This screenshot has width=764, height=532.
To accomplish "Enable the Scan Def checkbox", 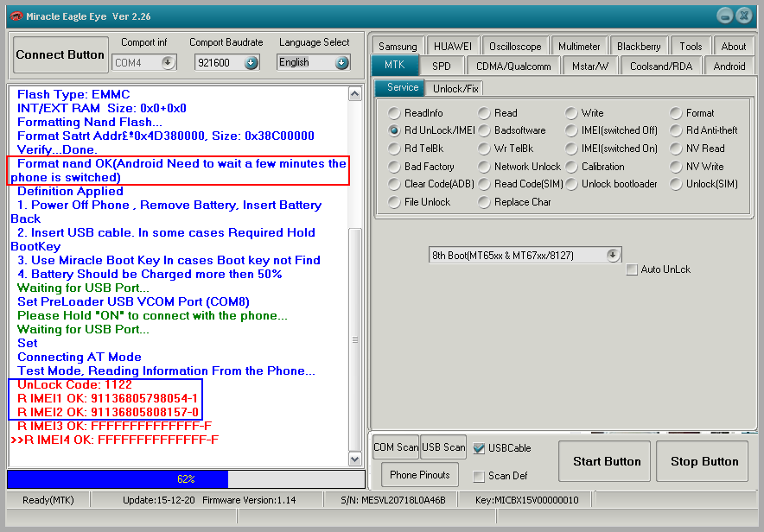I will (x=479, y=476).
